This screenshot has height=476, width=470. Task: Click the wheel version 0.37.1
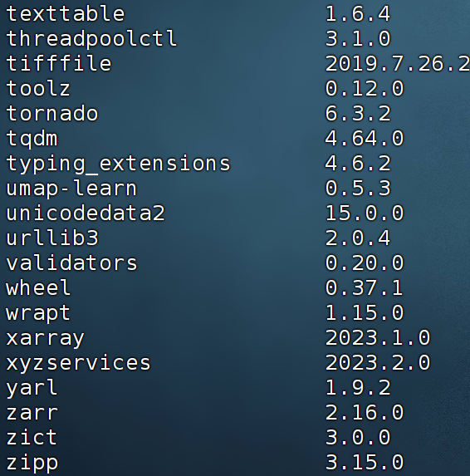click(x=364, y=287)
